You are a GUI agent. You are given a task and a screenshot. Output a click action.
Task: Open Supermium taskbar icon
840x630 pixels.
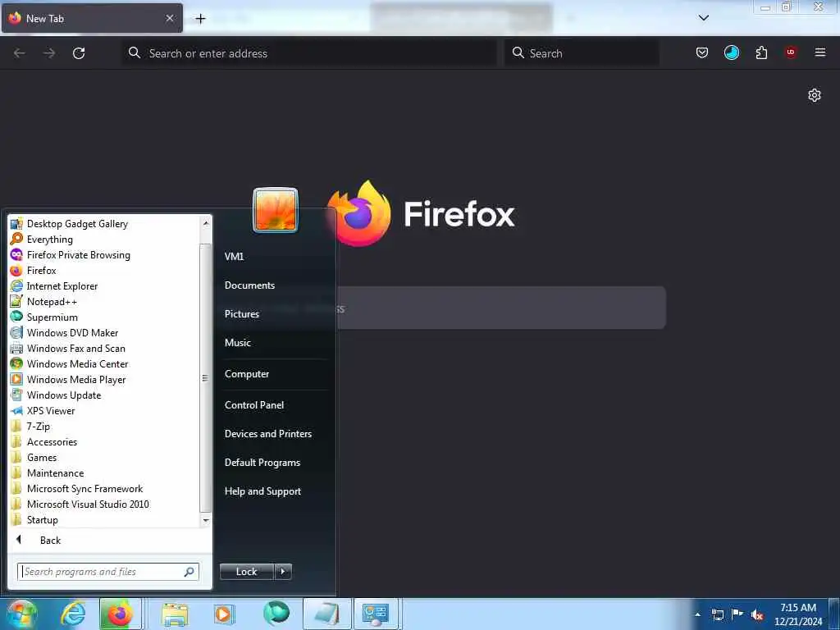pos(276,614)
